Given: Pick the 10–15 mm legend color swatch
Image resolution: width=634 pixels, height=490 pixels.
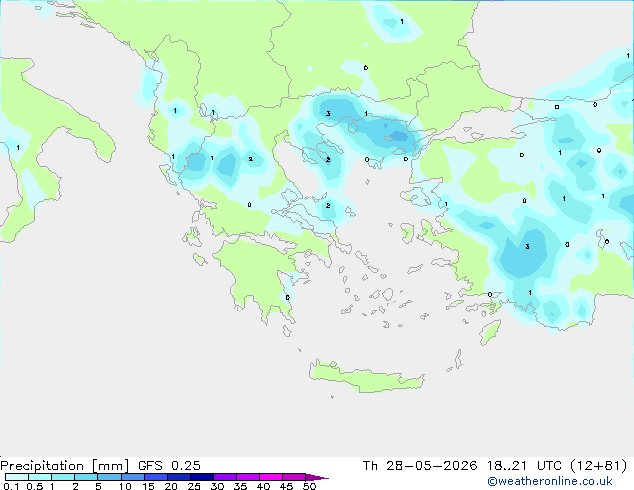Looking at the screenshot, I should click(132, 477).
